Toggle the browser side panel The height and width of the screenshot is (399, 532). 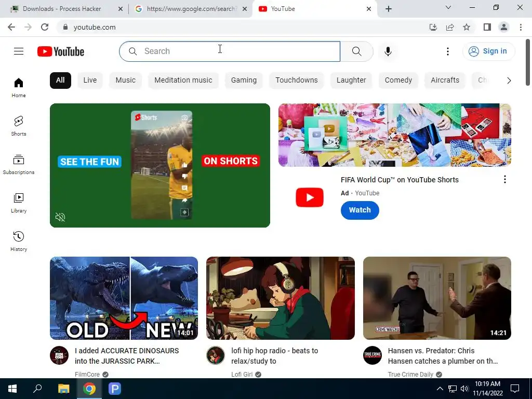coord(487,27)
